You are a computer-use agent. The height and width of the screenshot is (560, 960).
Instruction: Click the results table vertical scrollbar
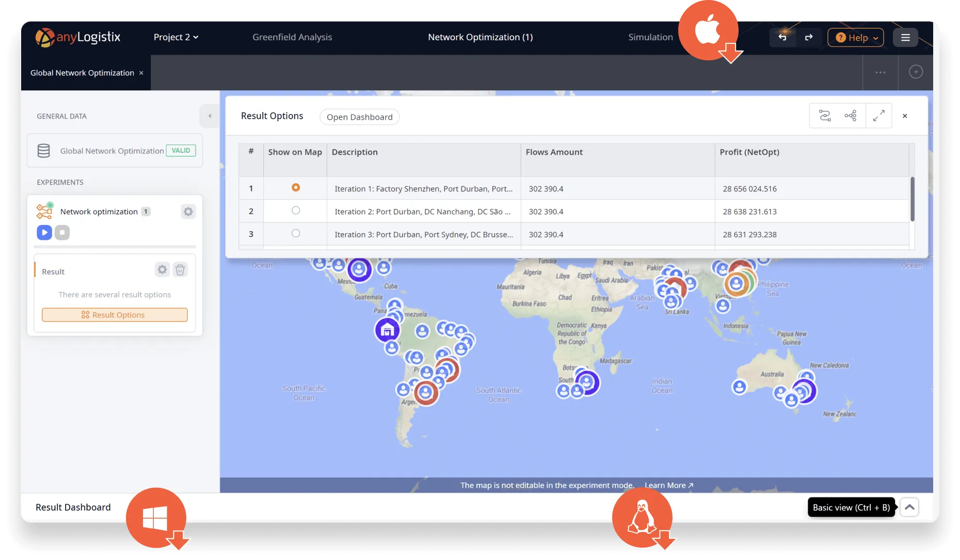click(912, 199)
